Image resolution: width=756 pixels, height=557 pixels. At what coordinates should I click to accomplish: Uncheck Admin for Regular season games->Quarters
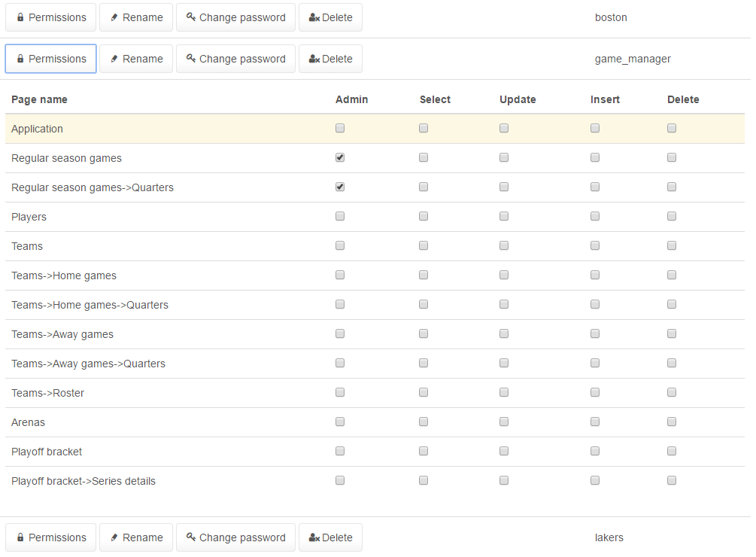pyautogui.click(x=340, y=187)
